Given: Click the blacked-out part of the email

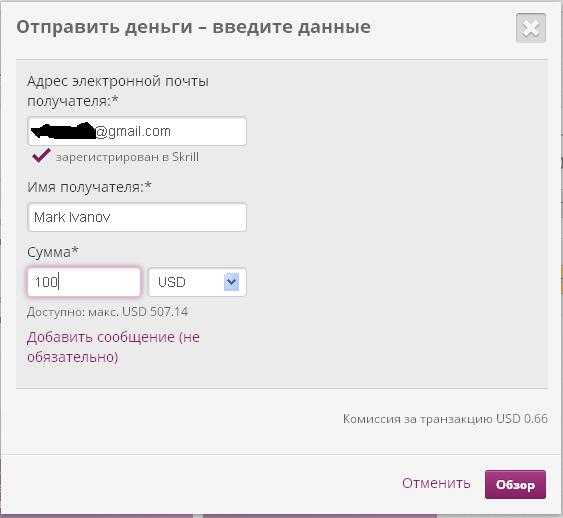Looking at the screenshot, I should [62, 131].
